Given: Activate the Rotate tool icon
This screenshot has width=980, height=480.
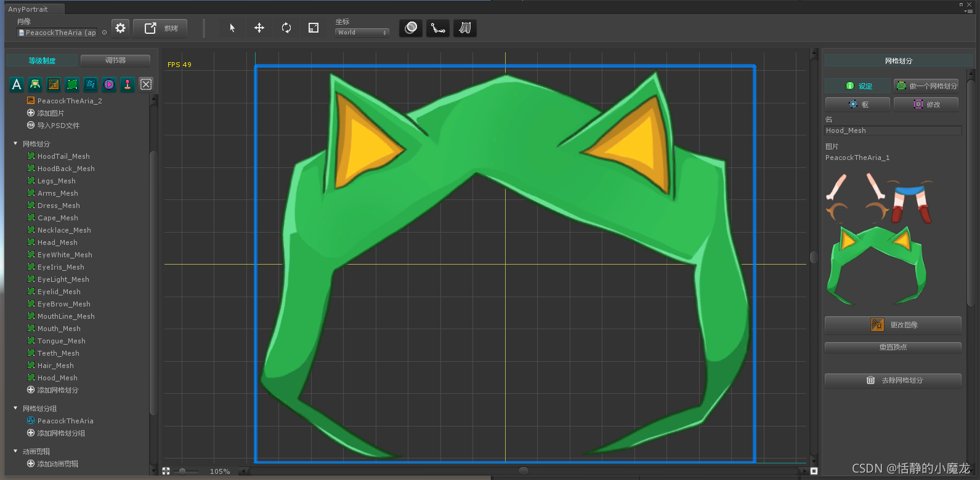Looking at the screenshot, I should pos(286,28).
